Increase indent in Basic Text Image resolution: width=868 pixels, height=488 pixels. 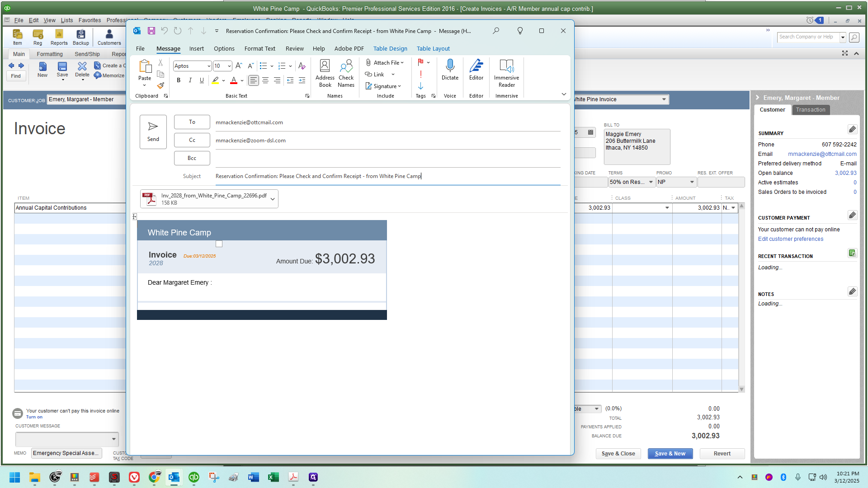pyautogui.click(x=302, y=80)
